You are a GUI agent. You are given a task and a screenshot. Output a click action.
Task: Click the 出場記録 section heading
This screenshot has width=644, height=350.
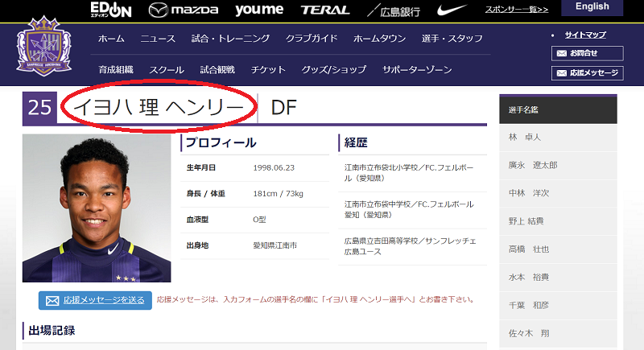click(52, 331)
